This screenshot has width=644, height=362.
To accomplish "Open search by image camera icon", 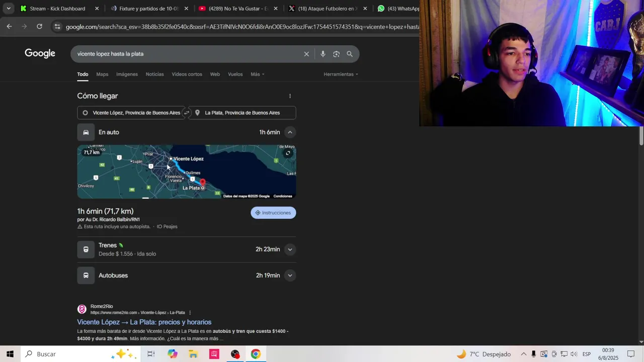I will tap(336, 54).
